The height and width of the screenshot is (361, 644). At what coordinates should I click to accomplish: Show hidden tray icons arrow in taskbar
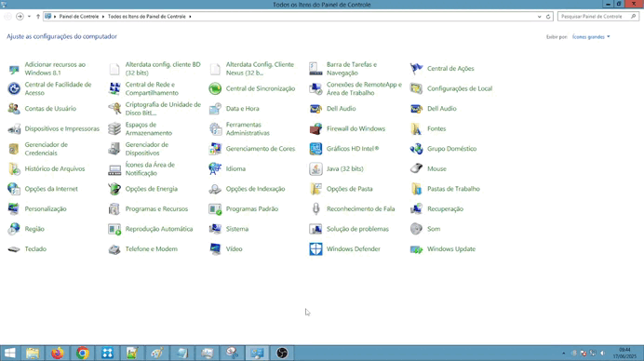point(564,354)
